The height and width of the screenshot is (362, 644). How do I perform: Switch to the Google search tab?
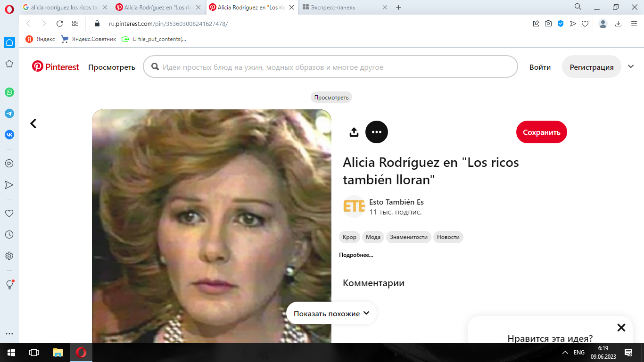(65, 8)
